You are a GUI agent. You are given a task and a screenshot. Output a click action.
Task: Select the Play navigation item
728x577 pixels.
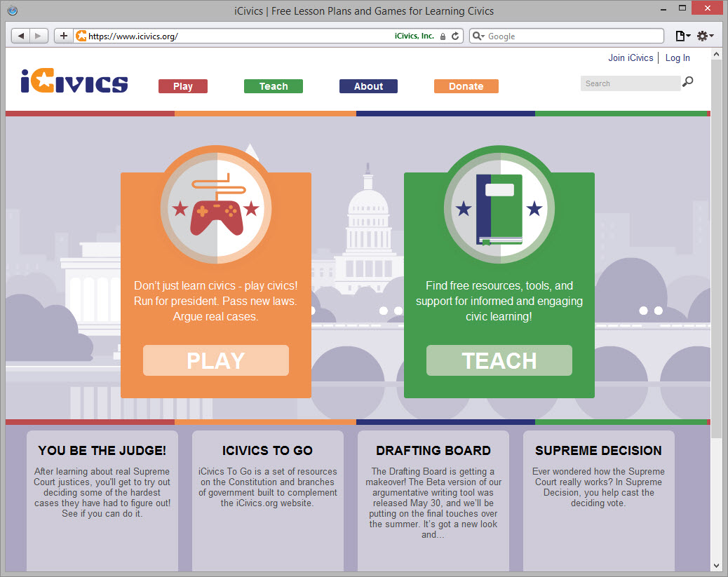tap(182, 86)
